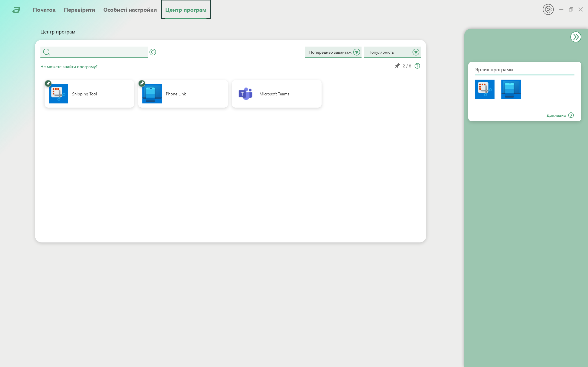Click the search magnifier icon
The height and width of the screenshot is (367, 588).
coord(46,52)
